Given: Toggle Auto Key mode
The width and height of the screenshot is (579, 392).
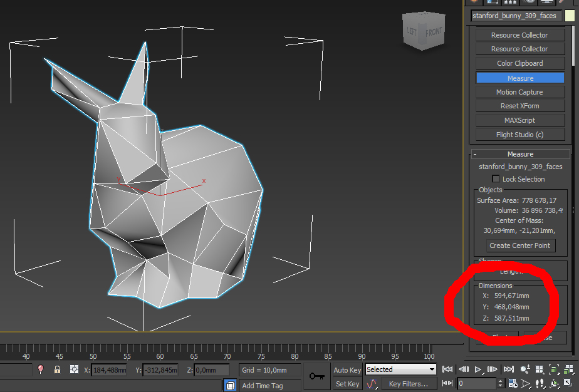Looking at the screenshot, I should tap(347, 369).
